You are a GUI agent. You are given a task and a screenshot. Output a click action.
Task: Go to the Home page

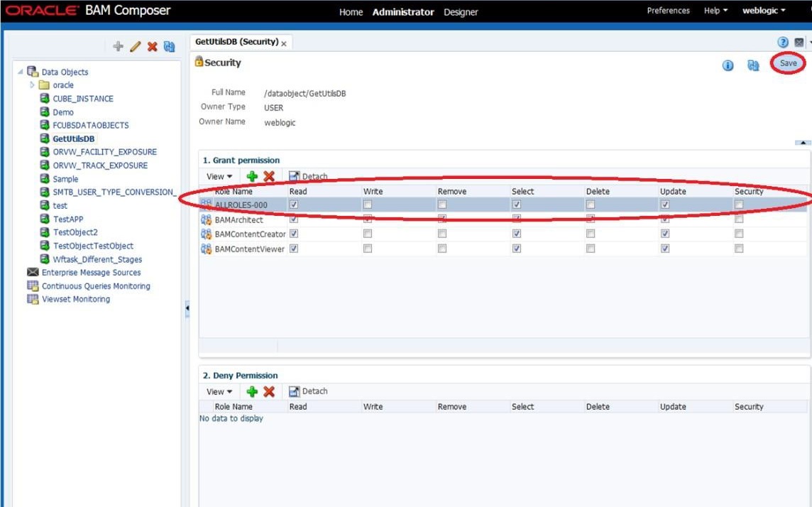[351, 12]
